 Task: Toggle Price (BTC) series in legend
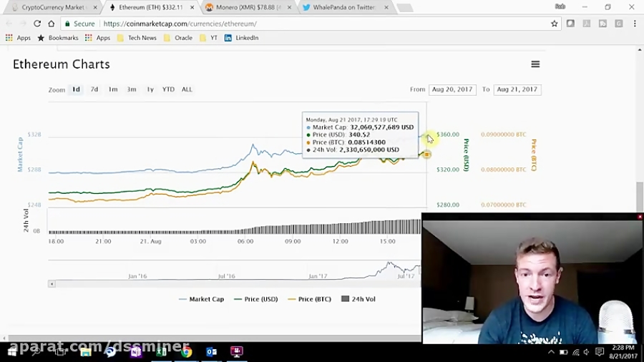[x=310, y=299]
